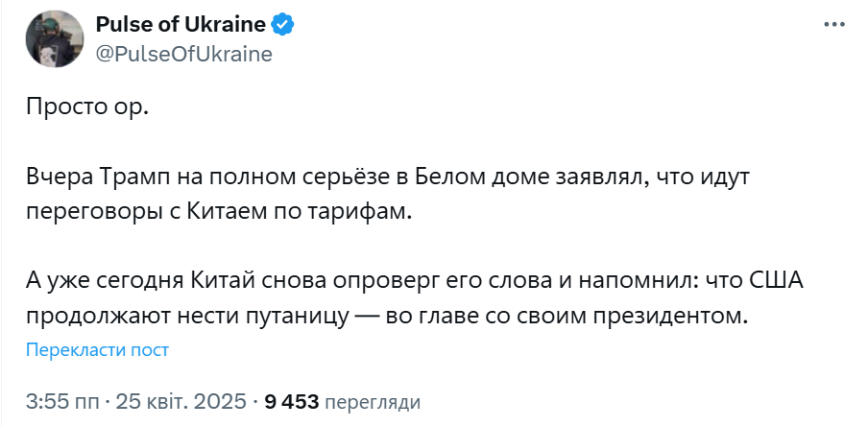Click the Перекласти пост translate link

coord(98,350)
